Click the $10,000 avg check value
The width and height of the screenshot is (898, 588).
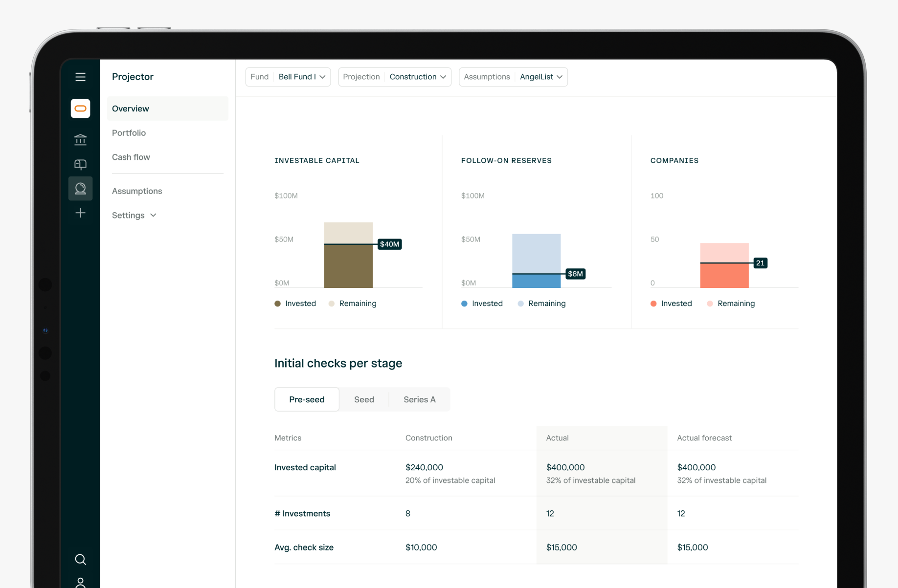(x=421, y=547)
